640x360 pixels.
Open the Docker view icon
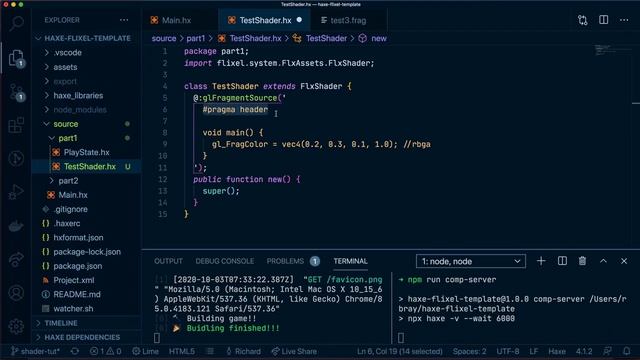pyautogui.click(x=16, y=226)
